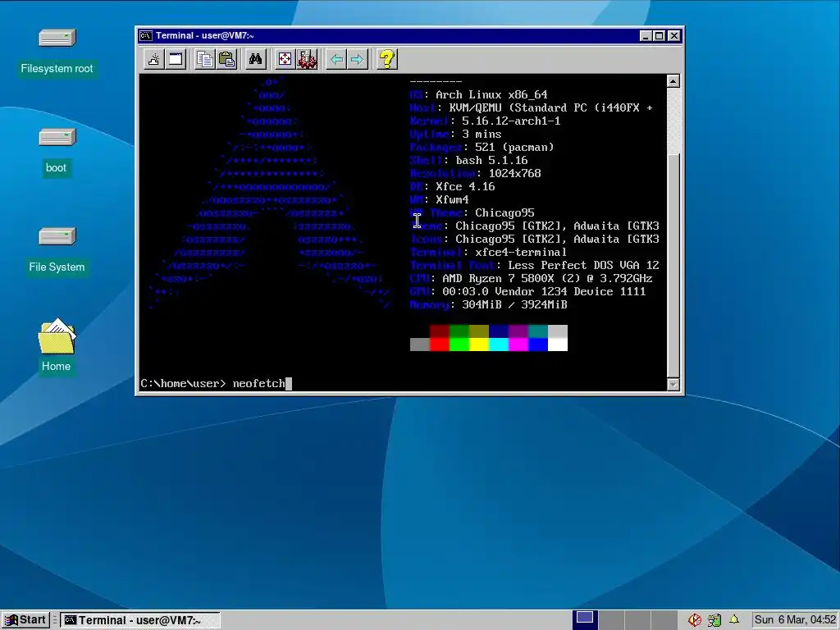Maximize the Terminal window
Viewport: 840px width, 630px height.
(660, 36)
